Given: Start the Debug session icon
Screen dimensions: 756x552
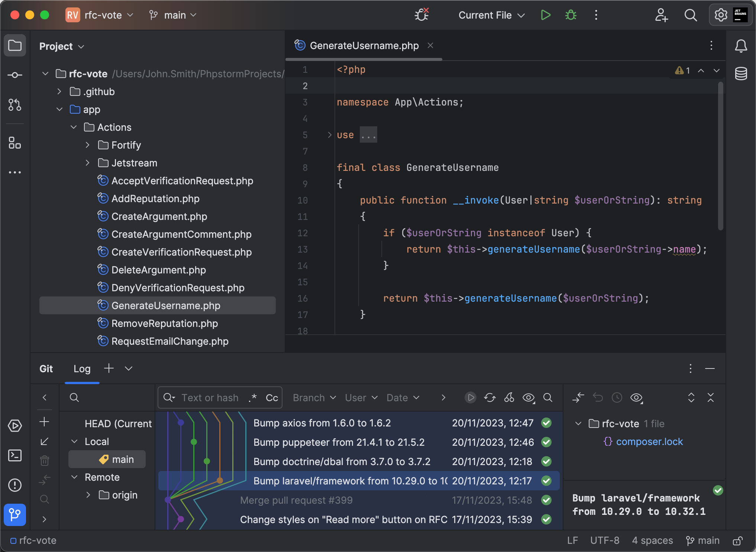Looking at the screenshot, I should [571, 15].
